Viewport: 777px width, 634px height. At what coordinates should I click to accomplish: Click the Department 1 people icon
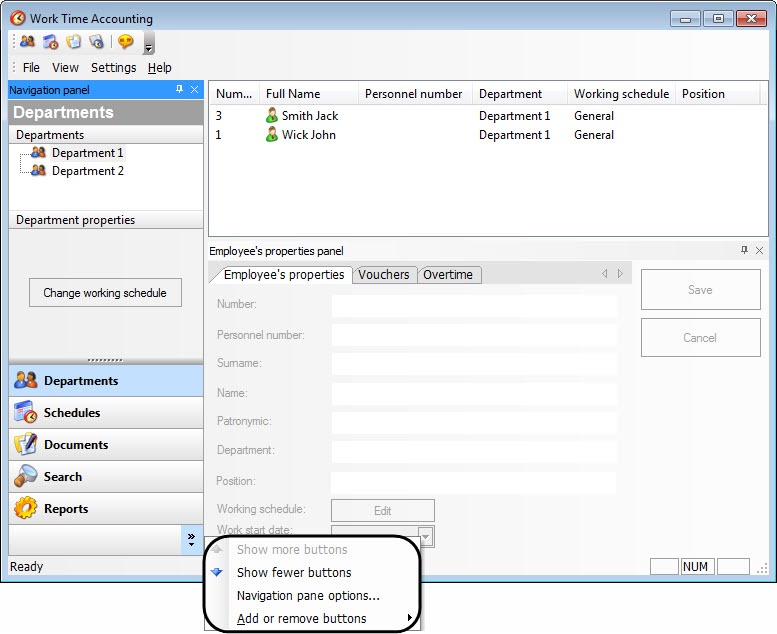pos(39,152)
